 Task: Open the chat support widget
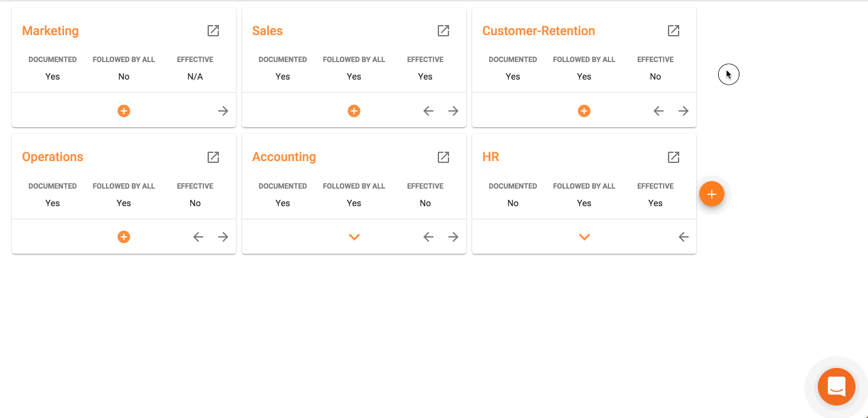[836, 387]
